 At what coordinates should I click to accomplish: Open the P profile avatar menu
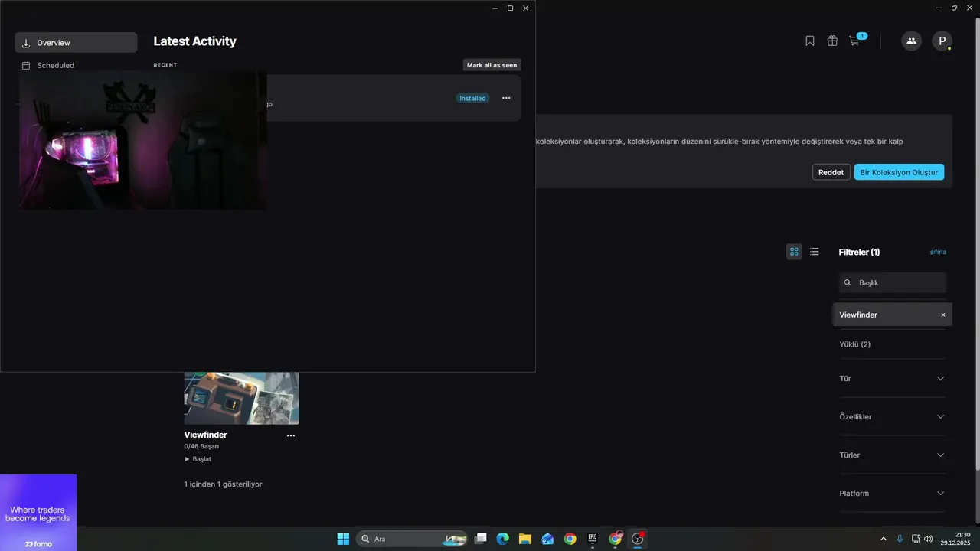942,41
